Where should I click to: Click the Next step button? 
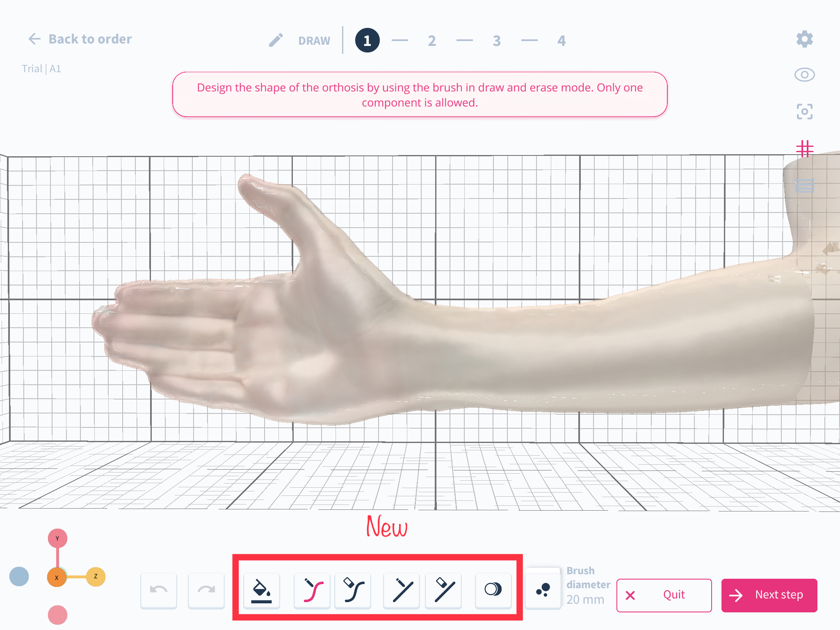coord(769,595)
